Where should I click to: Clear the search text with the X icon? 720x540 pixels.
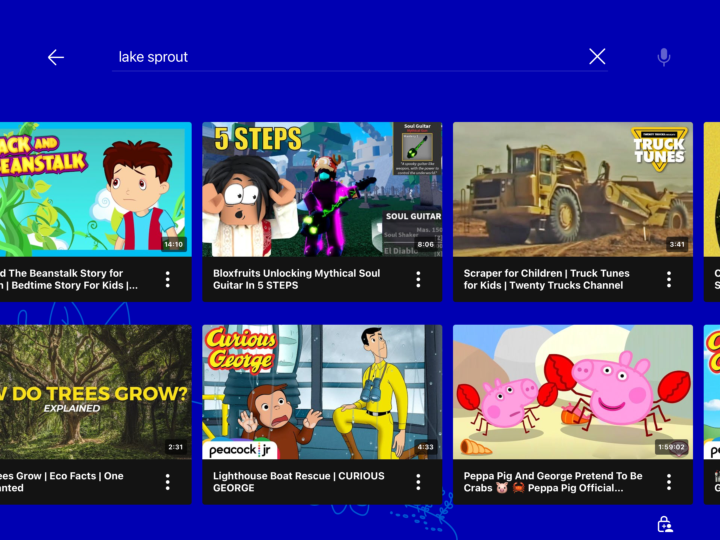(597, 56)
